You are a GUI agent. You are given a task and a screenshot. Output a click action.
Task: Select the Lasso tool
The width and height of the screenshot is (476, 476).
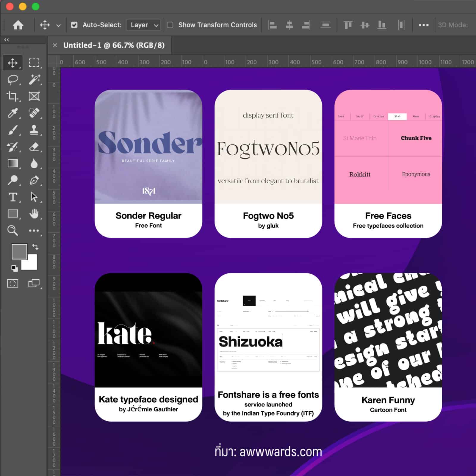(12, 80)
